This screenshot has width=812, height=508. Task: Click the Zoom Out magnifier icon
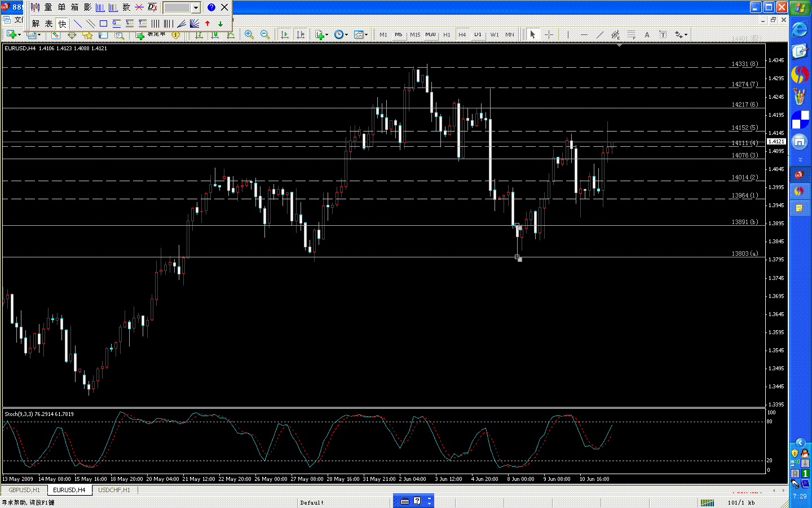point(264,34)
